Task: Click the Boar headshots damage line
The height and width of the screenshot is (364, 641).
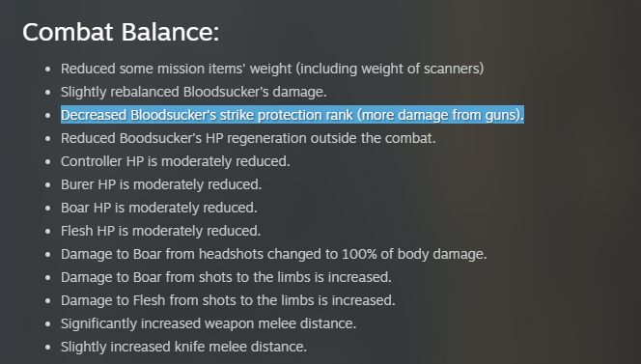Action: pyautogui.click(x=274, y=254)
